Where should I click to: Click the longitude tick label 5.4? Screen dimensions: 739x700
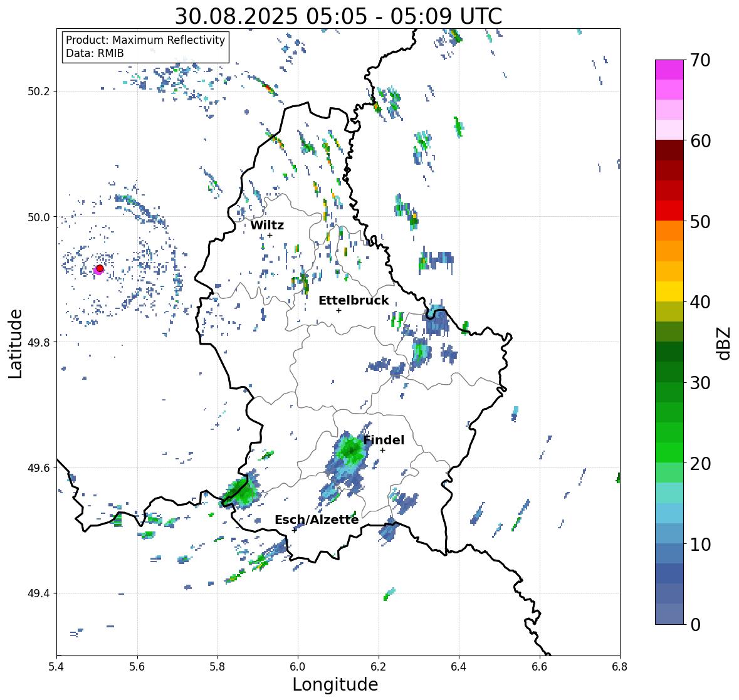pyautogui.click(x=56, y=667)
